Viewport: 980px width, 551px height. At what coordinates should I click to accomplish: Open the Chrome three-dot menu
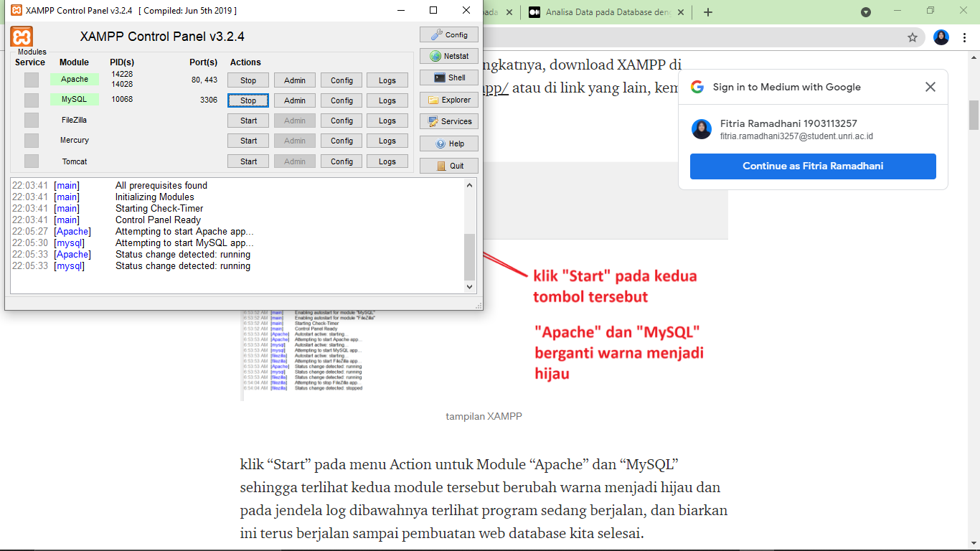pyautogui.click(x=966, y=37)
